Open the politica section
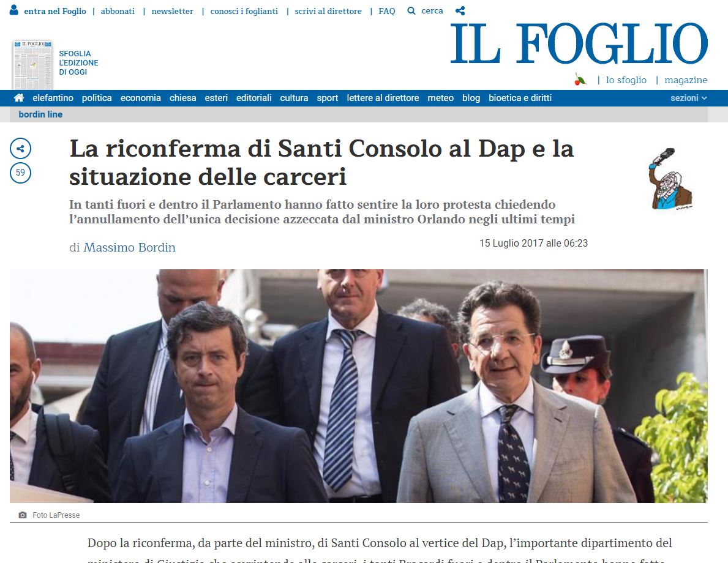728x563 pixels. point(97,98)
